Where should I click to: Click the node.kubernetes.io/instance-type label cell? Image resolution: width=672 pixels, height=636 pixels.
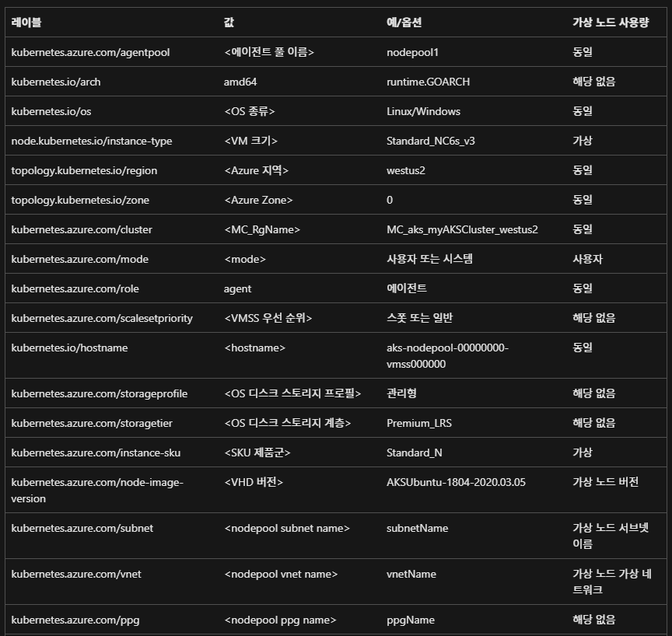[92, 141]
